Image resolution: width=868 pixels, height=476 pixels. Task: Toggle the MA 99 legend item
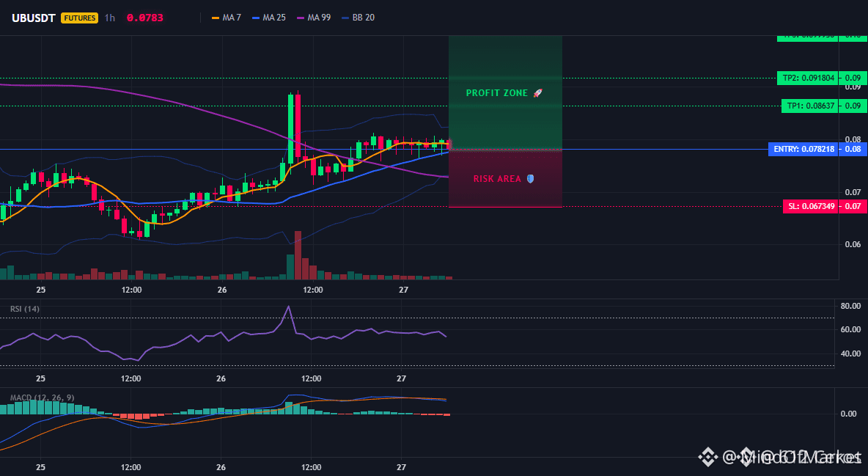(x=314, y=18)
